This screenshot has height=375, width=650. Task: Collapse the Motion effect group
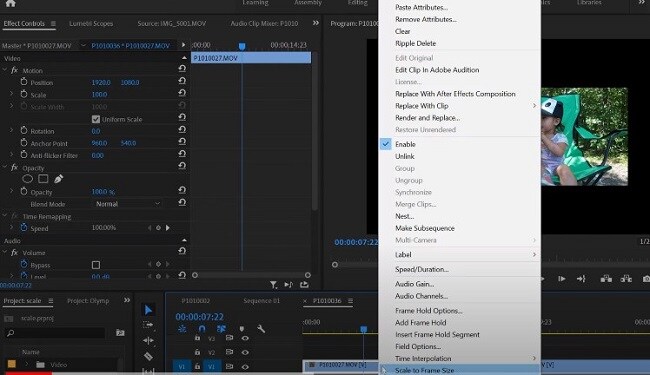5,70
